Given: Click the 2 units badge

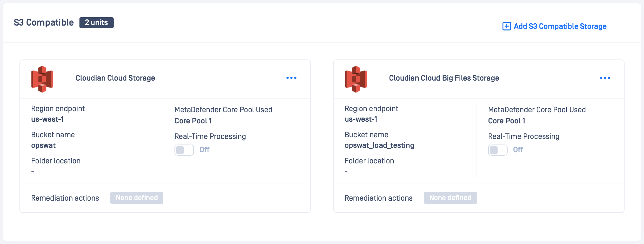Looking at the screenshot, I should pyautogui.click(x=96, y=23).
